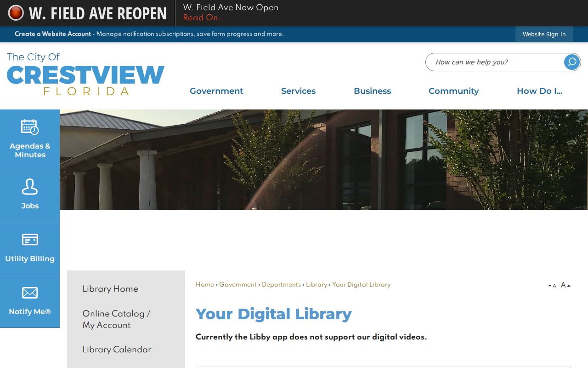
Task: Open the How Do I... menu
Action: pos(539,91)
